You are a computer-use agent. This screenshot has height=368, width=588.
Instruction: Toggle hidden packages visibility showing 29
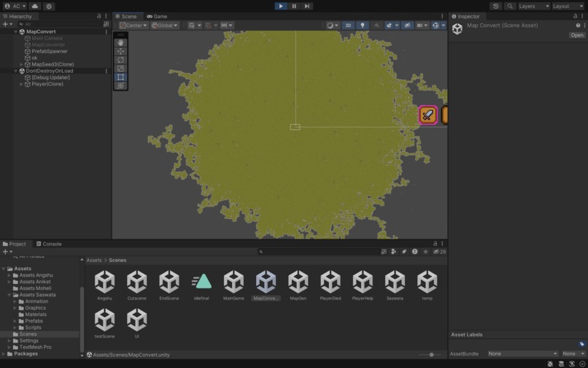(439, 252)
